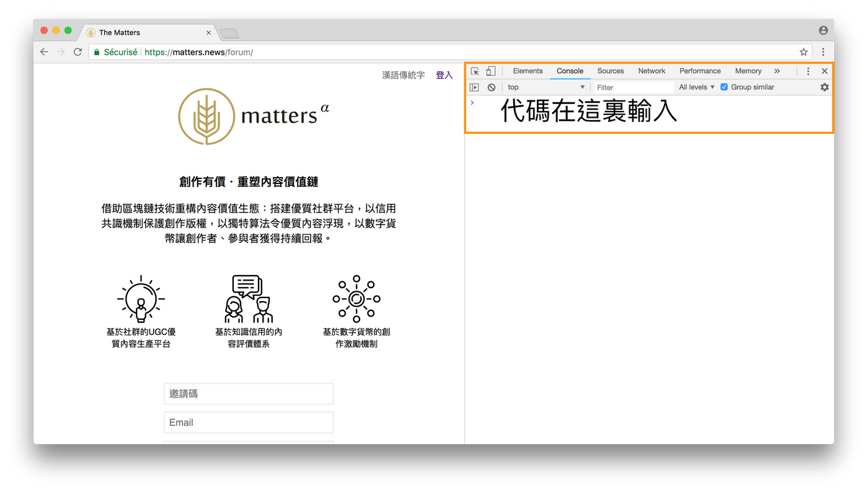Select the inspect element picker icon
Screen dimensions: 868x492
click(x=475, y=71)
